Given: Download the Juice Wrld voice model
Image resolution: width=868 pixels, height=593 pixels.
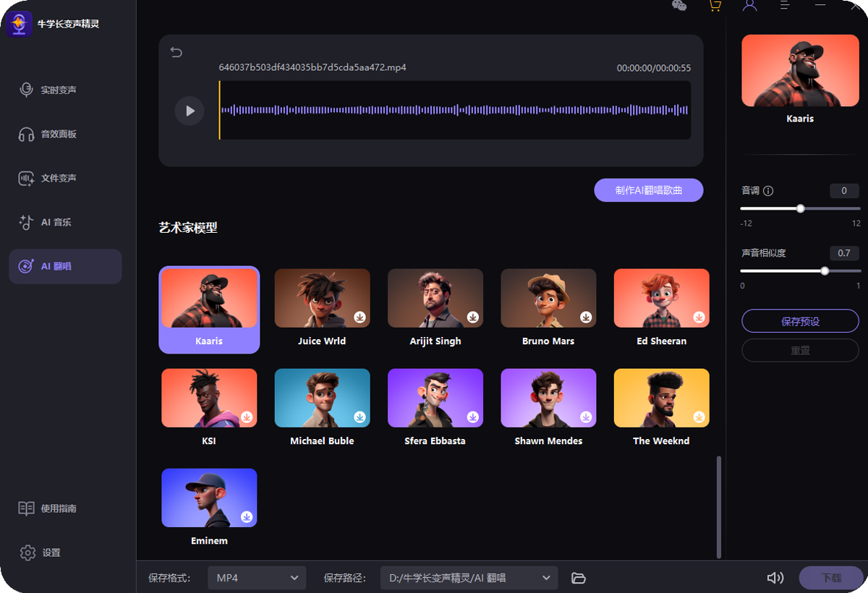Looking at the screenshot, I should 359,317.
